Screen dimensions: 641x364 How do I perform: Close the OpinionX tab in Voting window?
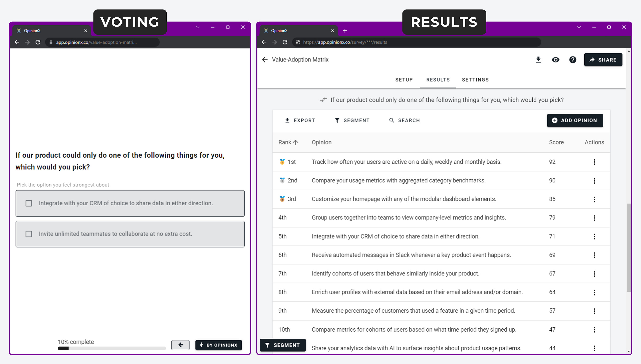(x=85, y=31)
